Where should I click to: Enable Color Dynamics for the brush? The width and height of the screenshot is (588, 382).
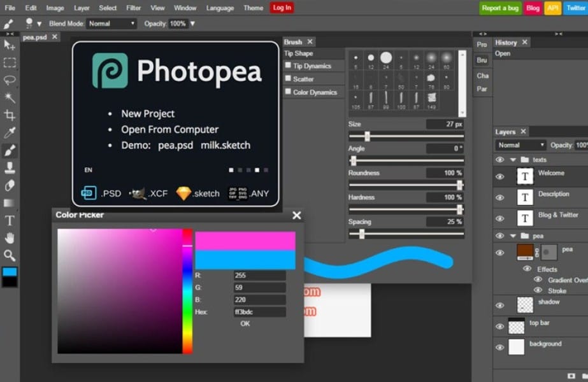[288, 91]
